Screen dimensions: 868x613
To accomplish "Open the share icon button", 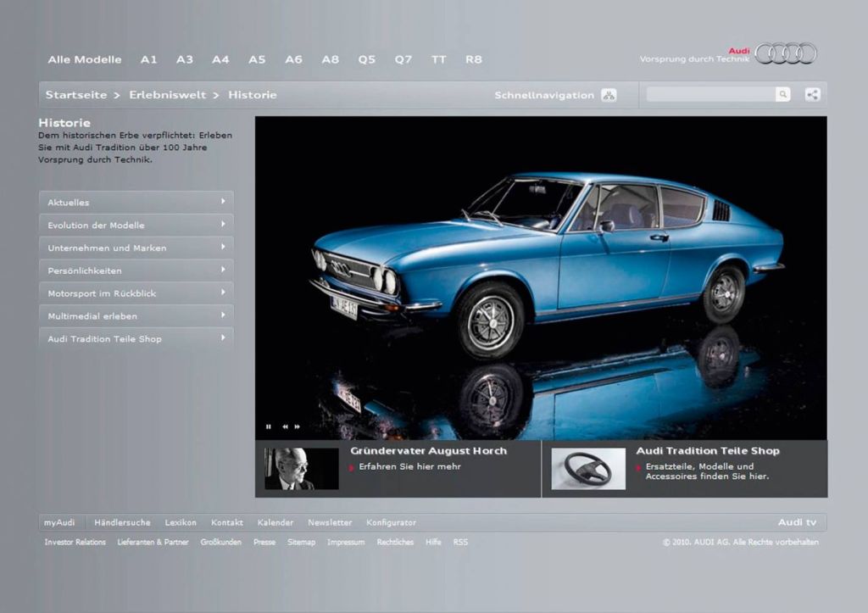I will pyautogui.click(x=812, y=95).
